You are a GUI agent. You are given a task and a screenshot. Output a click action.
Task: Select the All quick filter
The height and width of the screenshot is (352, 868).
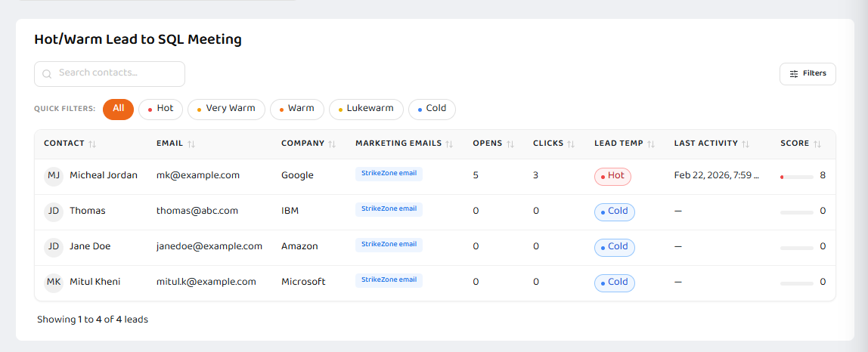(119, 109)
